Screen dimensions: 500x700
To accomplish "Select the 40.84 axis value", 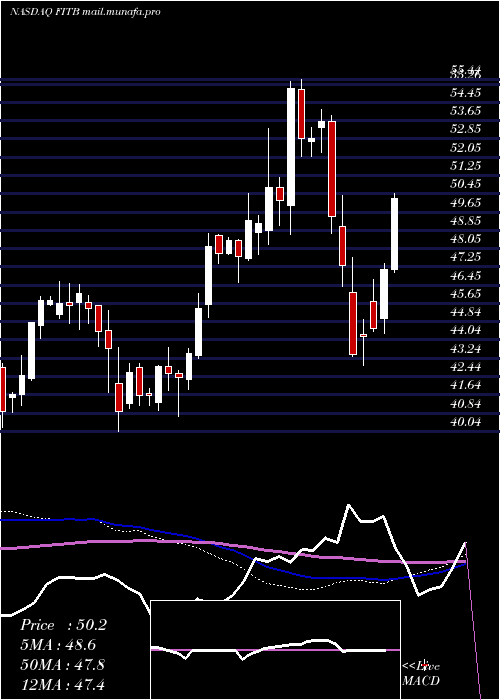I will point(466,404).
